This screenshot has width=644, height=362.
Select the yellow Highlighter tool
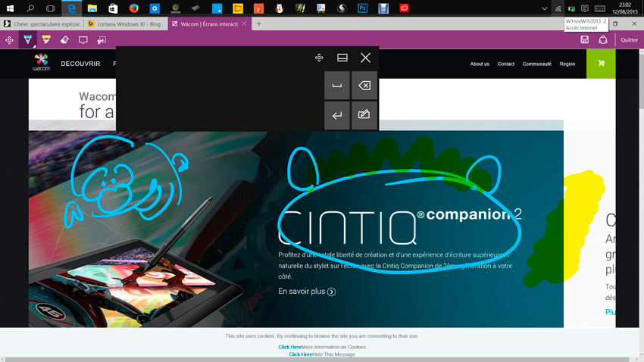click(46, 40)
